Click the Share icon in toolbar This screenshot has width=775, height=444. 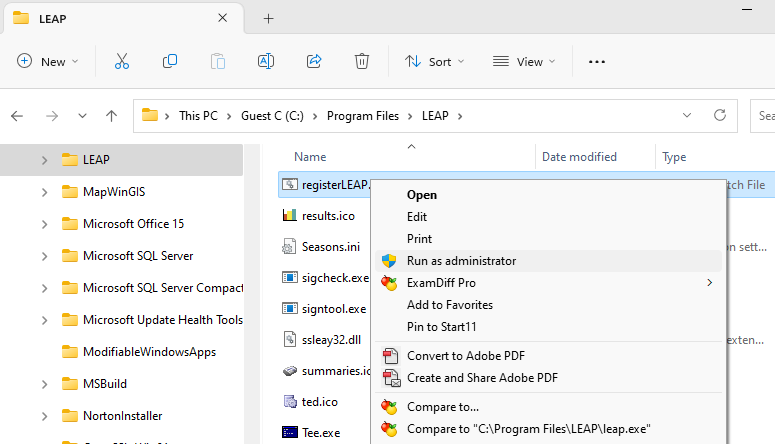tap(314, 61)
